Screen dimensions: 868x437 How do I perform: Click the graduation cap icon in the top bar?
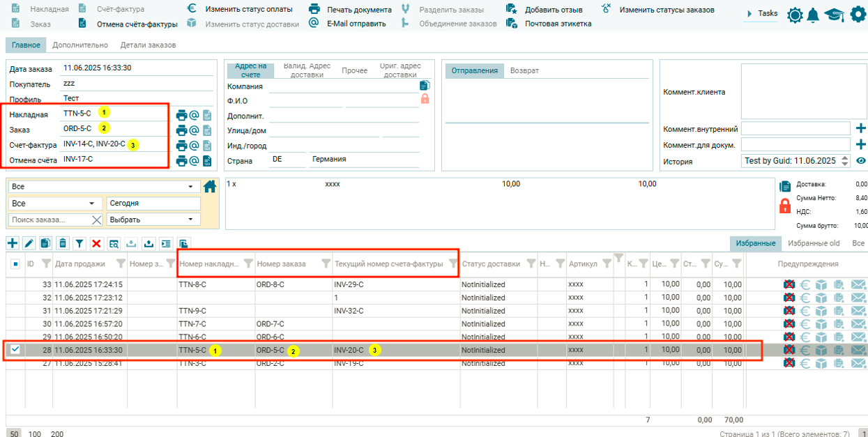click(x=834, y=15)
